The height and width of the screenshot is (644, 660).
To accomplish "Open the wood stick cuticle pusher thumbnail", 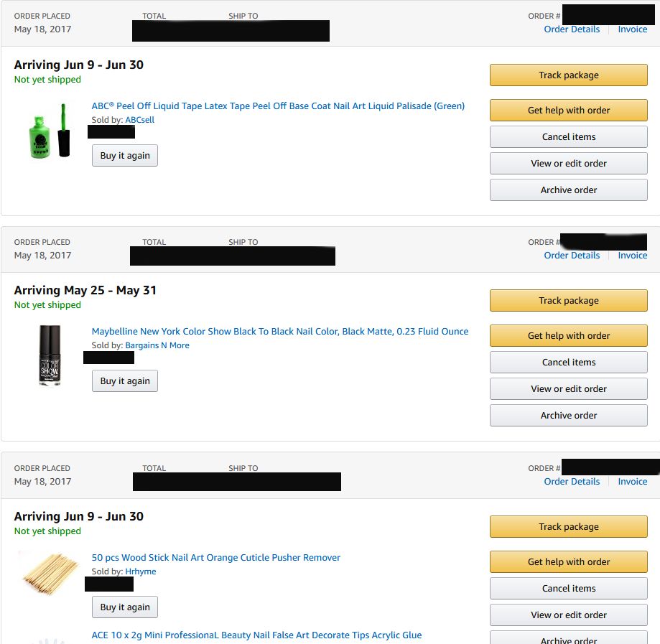I will 50,574.
